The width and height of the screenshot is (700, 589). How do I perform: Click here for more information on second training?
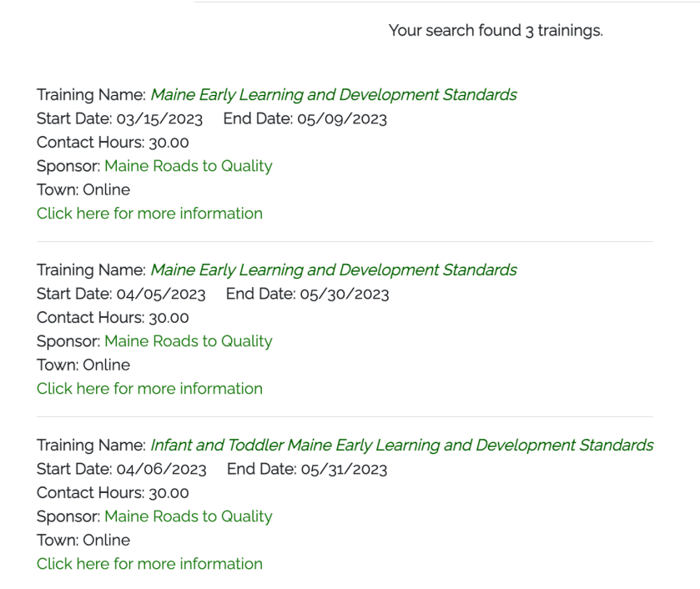(x=149, y=388)
